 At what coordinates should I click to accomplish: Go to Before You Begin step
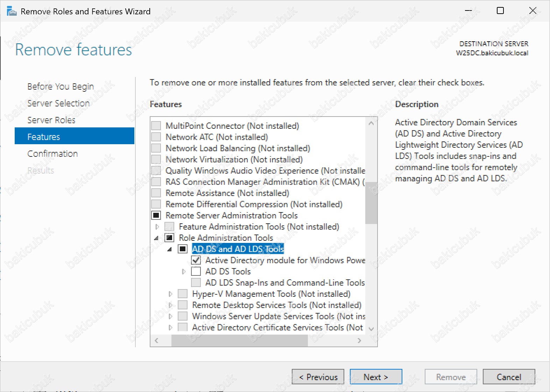(61, 86)
